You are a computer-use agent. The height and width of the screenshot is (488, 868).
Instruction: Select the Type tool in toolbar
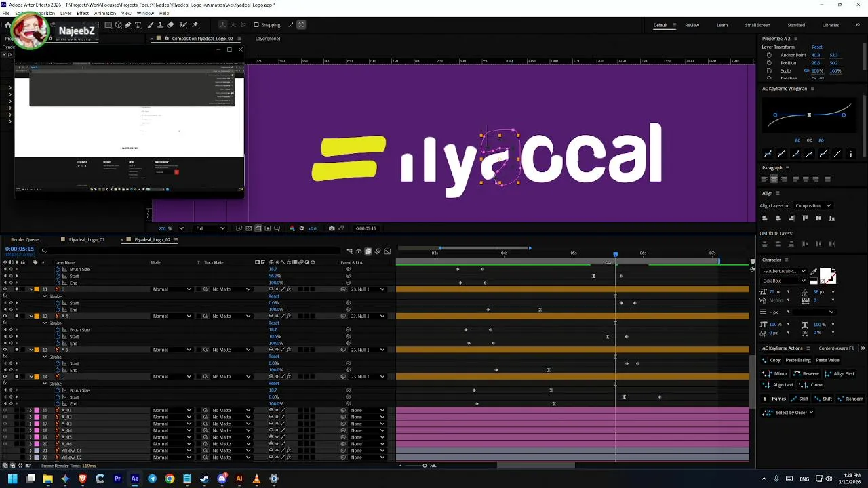(138, 25)
